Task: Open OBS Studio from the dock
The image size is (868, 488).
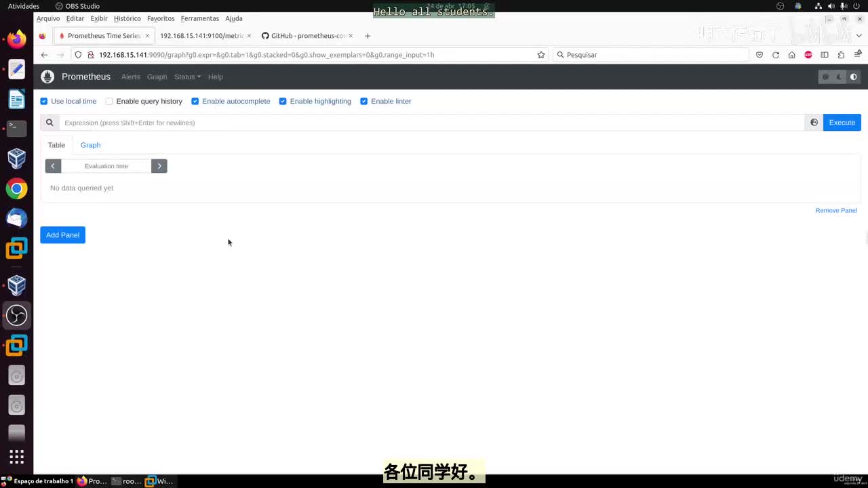Action: (x=16, y=315)
